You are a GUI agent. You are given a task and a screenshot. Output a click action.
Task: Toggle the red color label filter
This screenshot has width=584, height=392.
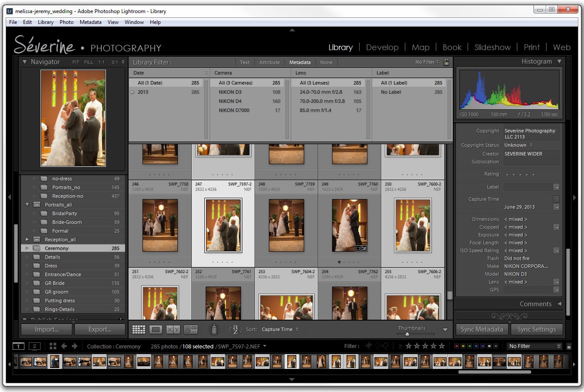[456, 346]
